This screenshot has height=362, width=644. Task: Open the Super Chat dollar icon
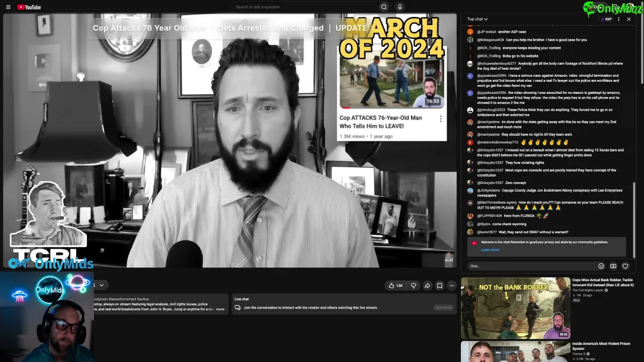613,266
